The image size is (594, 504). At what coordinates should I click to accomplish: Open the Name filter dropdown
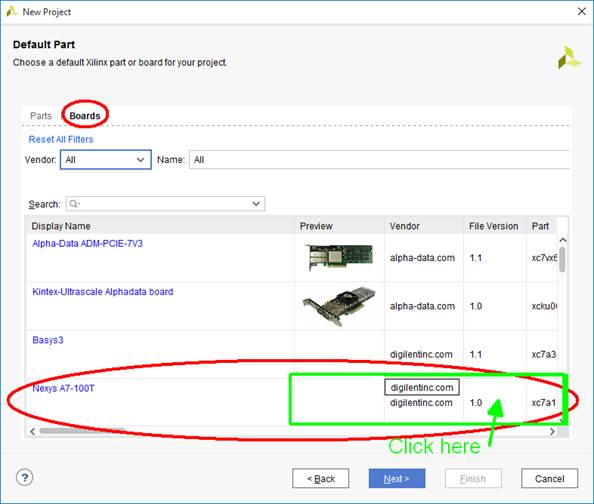coord(379,160)
